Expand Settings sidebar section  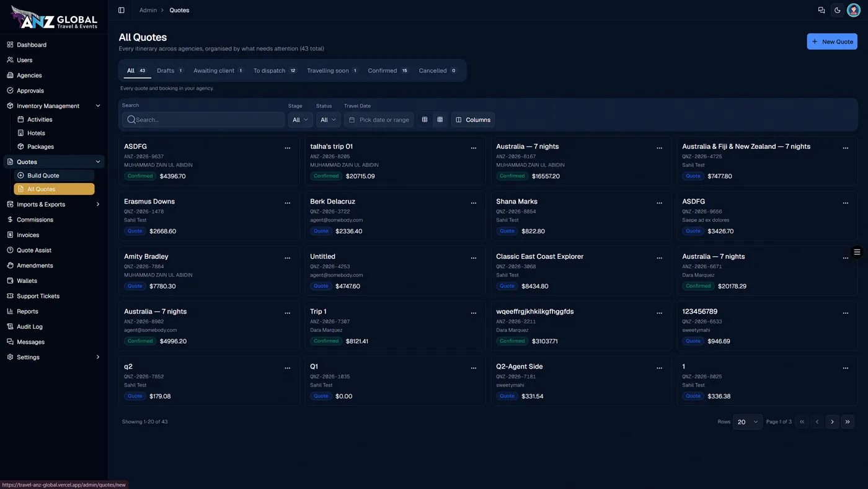[x=54, y=357]
